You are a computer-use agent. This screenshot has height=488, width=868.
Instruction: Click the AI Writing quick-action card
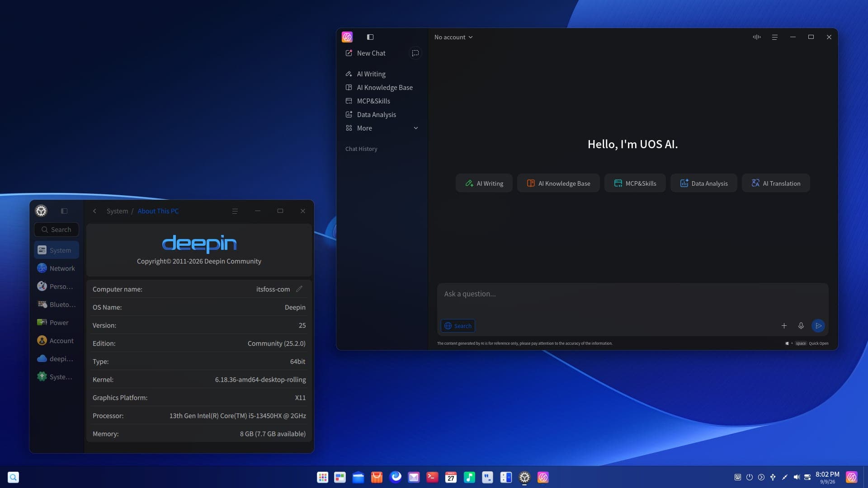tap(484, 183)
